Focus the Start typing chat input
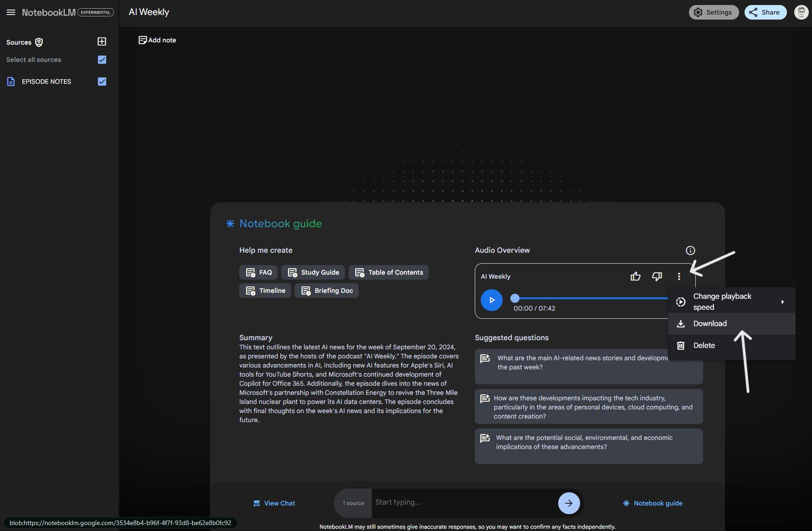 464,502
